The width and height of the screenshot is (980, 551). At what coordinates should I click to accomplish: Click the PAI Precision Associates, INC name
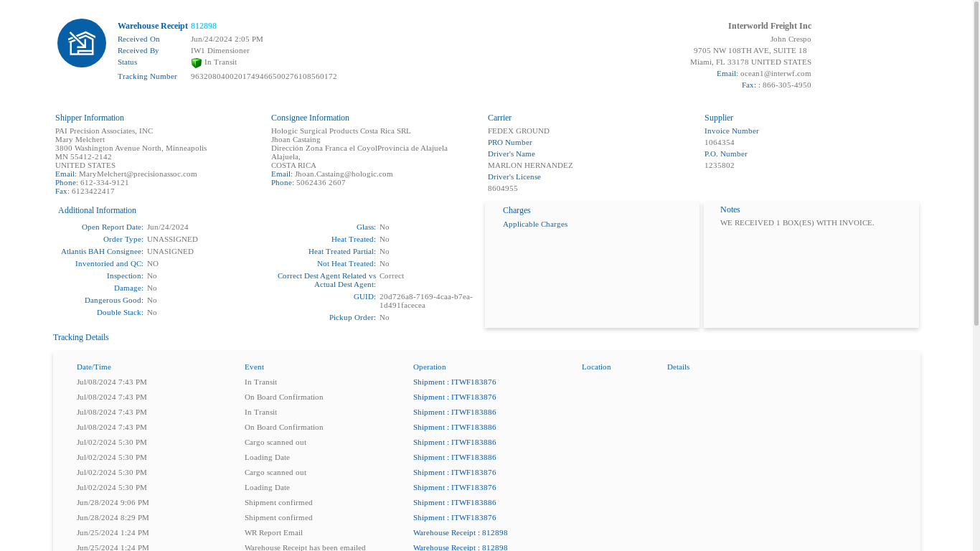pos(104,131)
